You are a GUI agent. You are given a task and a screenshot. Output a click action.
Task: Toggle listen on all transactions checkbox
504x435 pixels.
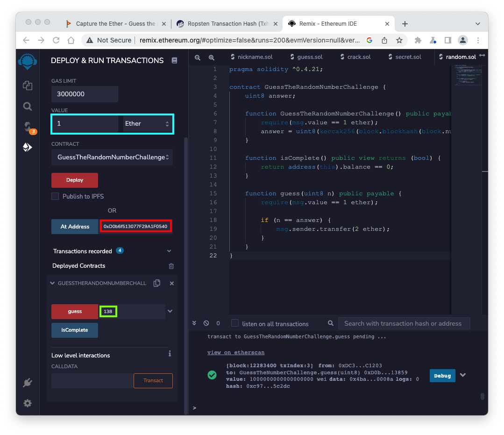pos(235,323)
